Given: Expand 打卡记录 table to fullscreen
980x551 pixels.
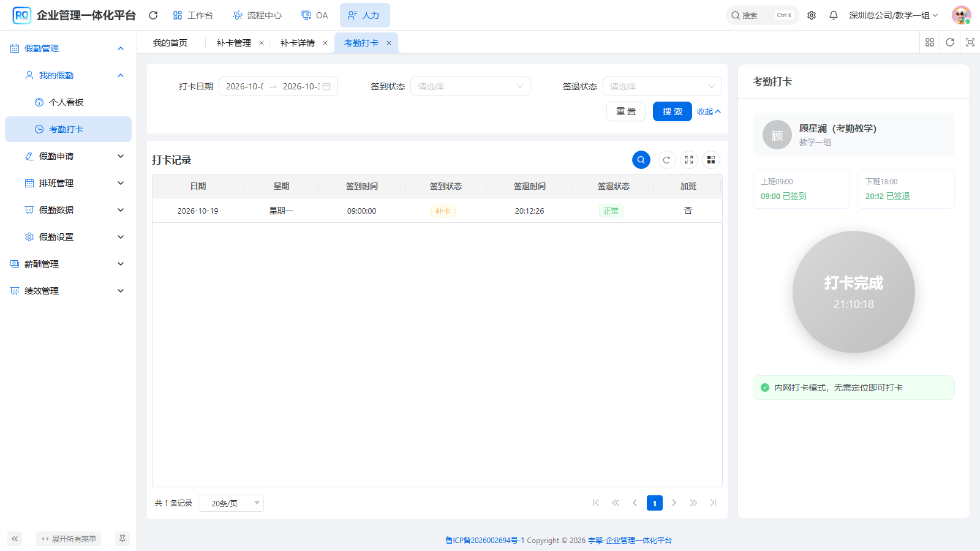Looking at the screenshot, I should (x=689, y=160).
